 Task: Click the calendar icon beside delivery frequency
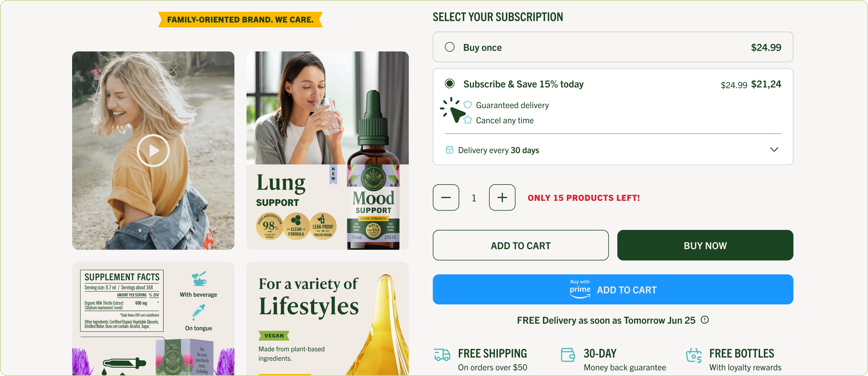(450, 150)
